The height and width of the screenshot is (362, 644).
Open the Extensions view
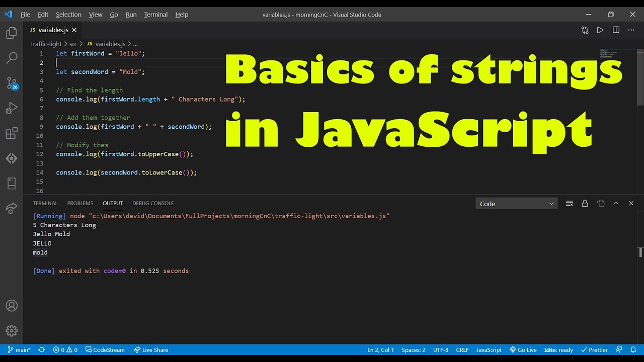[x=12, y=133]
